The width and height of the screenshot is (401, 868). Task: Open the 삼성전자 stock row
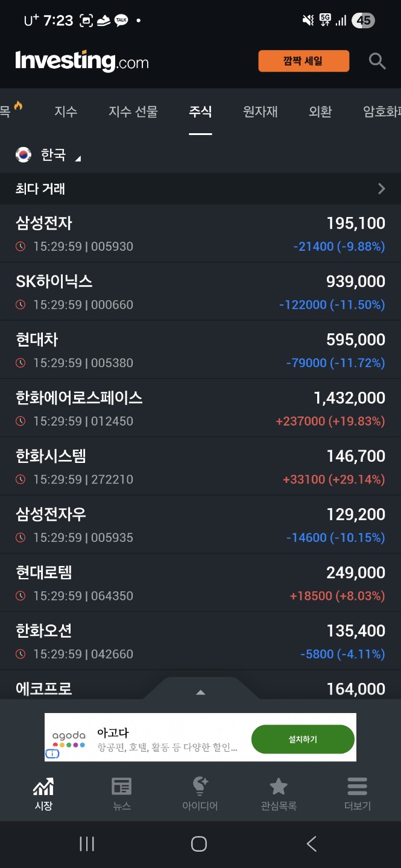click(x=200, y=233)
